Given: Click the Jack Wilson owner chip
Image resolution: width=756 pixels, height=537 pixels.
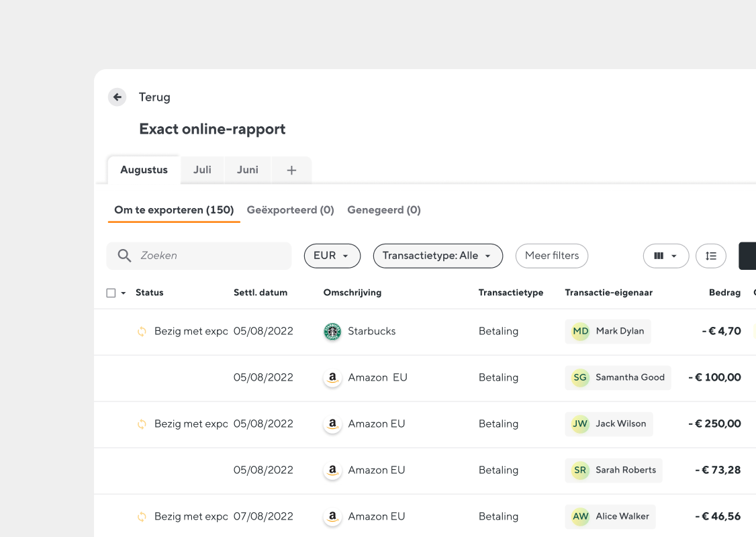Looking at the screenshot, I should pos(608,424).
